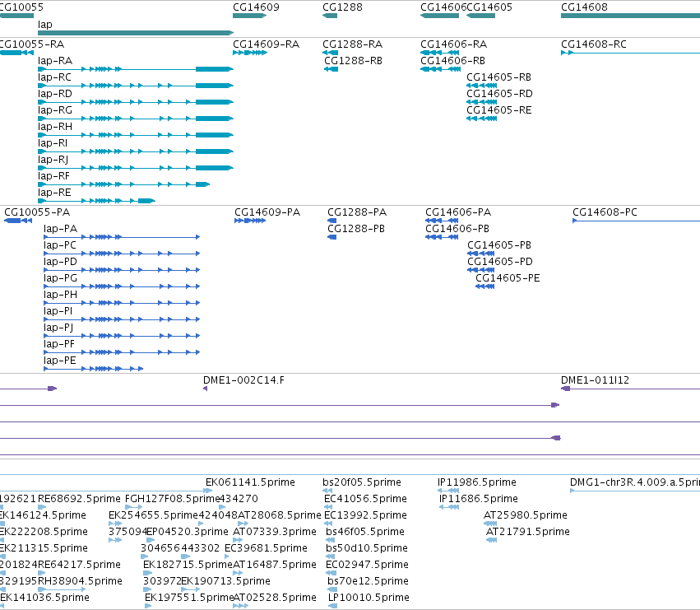The height and width of the screenshot is (610, 700).
Task: Click the CG14606-RB transcript label
Action: coord(452,61)
